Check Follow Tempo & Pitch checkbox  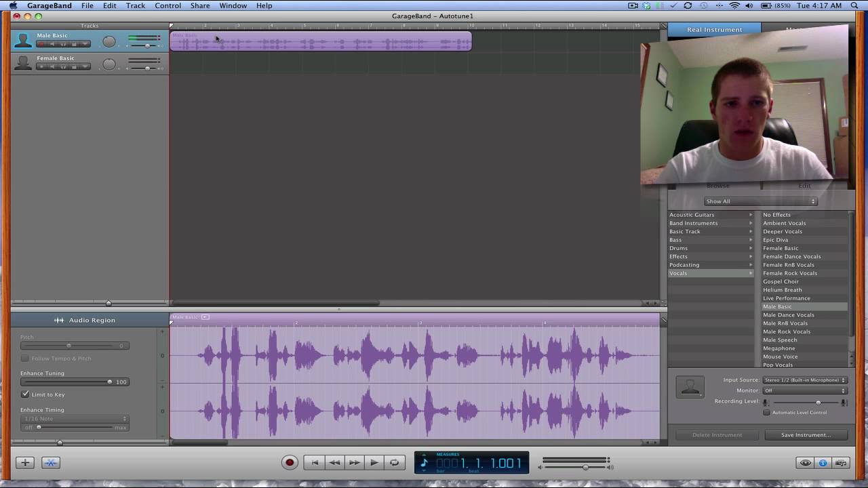click(x=25, y=358)
